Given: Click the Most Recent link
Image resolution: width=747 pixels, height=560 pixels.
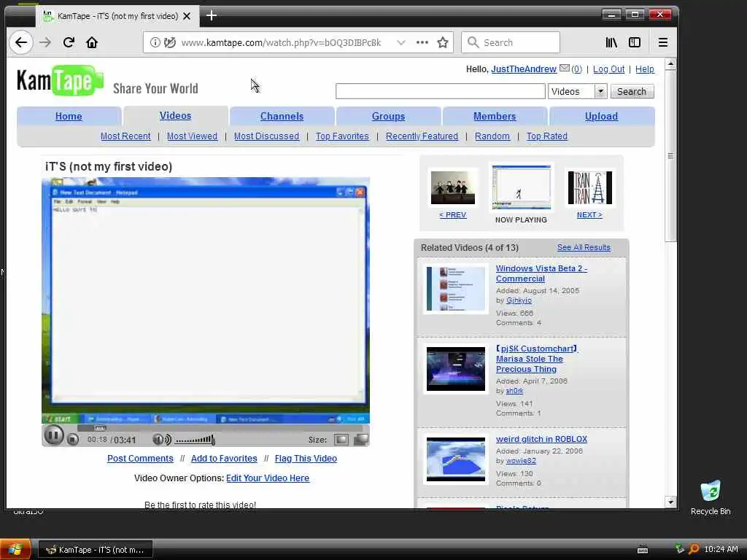Looking at the screenshot, I should [x=125, y=136].
